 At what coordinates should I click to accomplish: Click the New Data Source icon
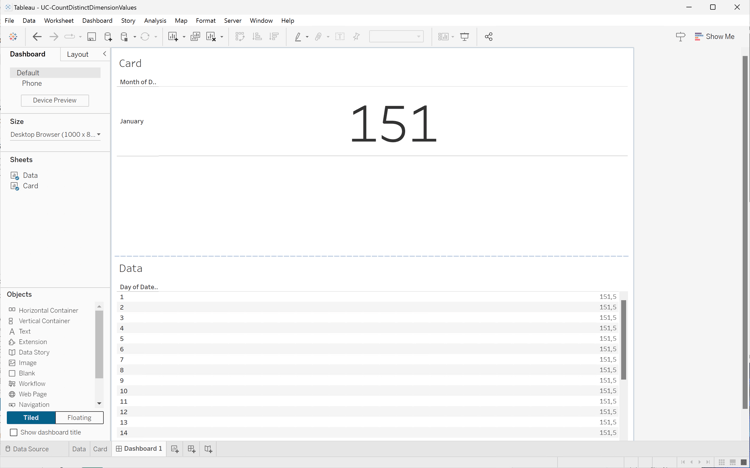tap(108, 37)
